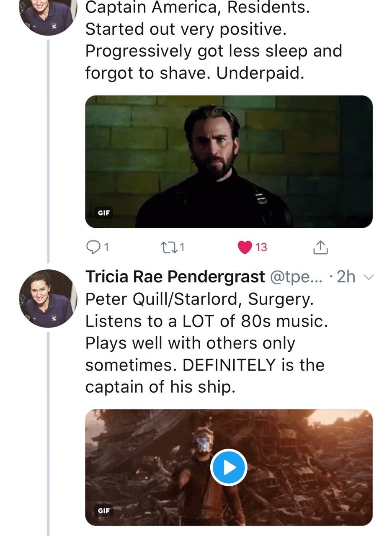
Task: Open the share tweet icon
Action: [x=320, y=247]
